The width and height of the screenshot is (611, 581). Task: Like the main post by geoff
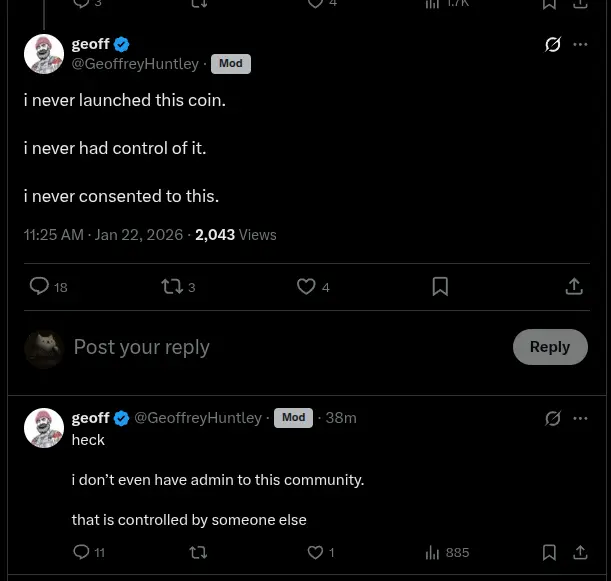(x=307, y=287)
